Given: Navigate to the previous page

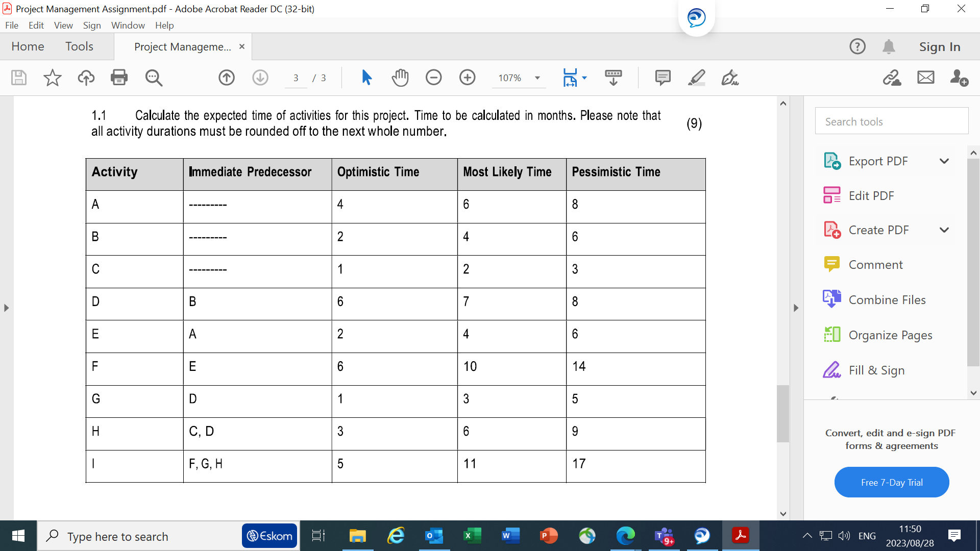Looking at the screenshot, I should click(226, 78).
